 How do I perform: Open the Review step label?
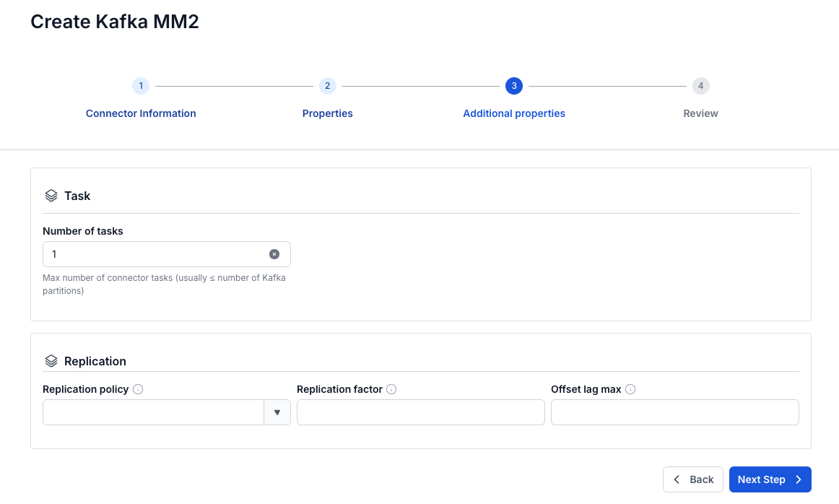(701, 113)
